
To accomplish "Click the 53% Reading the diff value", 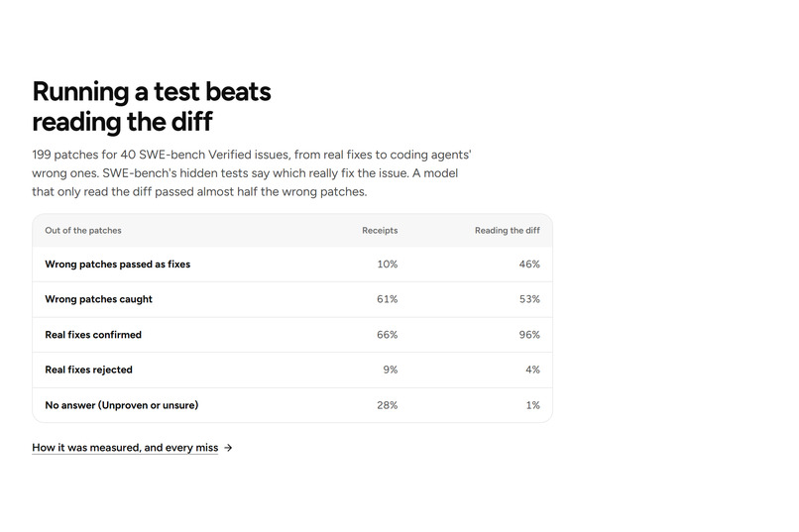I will tap(529, 299).
